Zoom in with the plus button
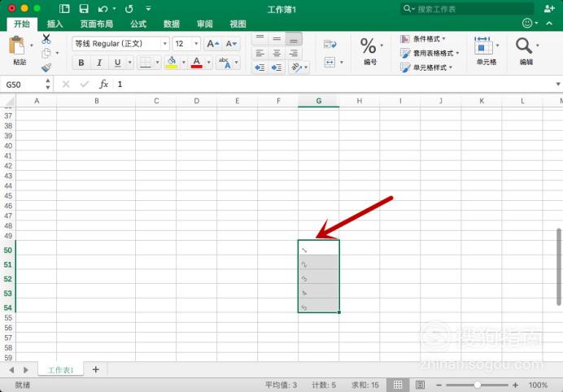The image size is (563, 392). [515, 385]
